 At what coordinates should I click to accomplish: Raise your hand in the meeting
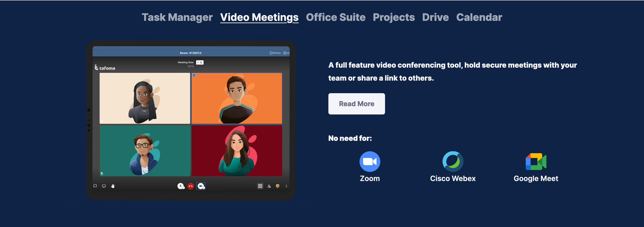(x=113, y=186)
